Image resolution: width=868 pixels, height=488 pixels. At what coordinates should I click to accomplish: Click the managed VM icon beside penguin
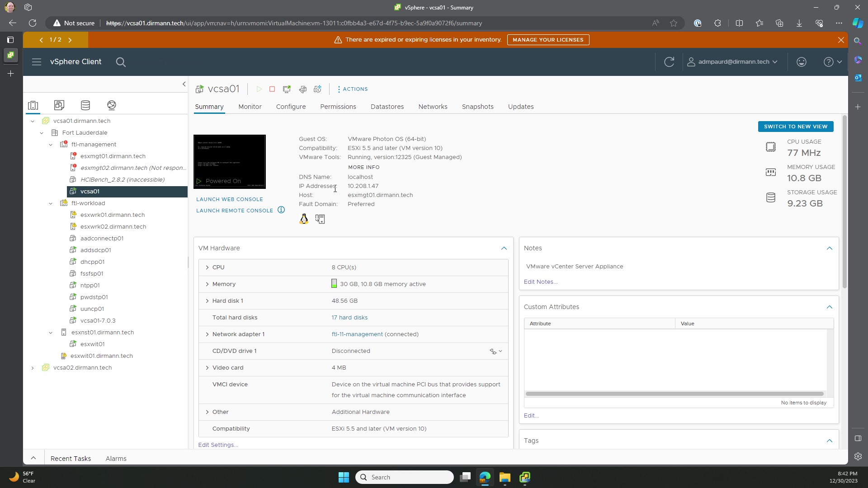click(320, 219)
